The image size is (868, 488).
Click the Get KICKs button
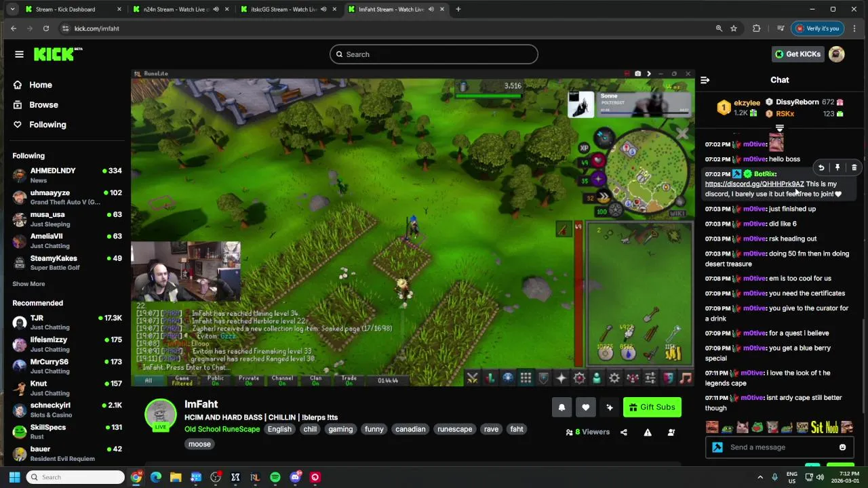coord(797,54)
